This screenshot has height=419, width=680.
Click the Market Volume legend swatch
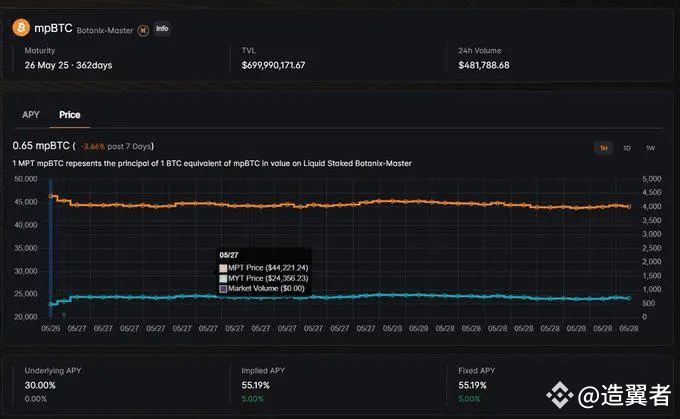(x=222, y=288)
